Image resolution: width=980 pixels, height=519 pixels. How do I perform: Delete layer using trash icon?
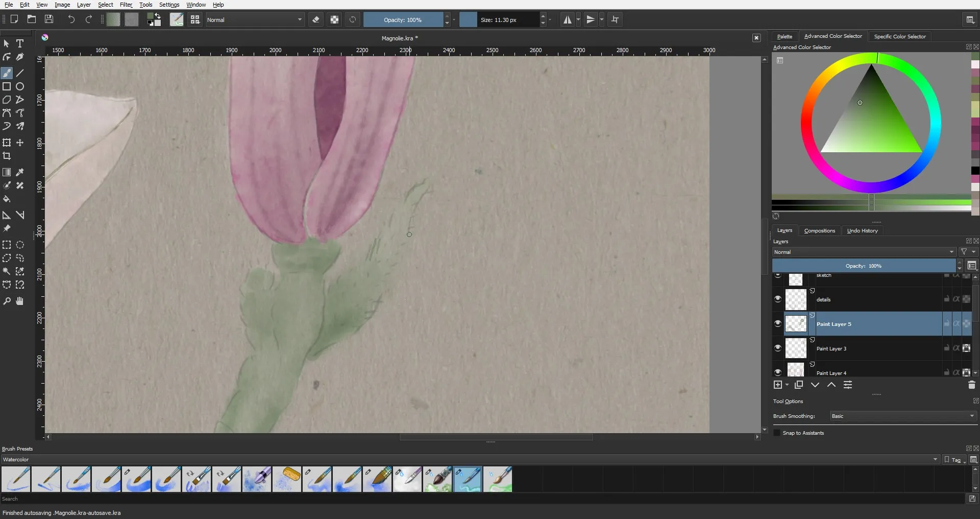(x=971, y=385)
